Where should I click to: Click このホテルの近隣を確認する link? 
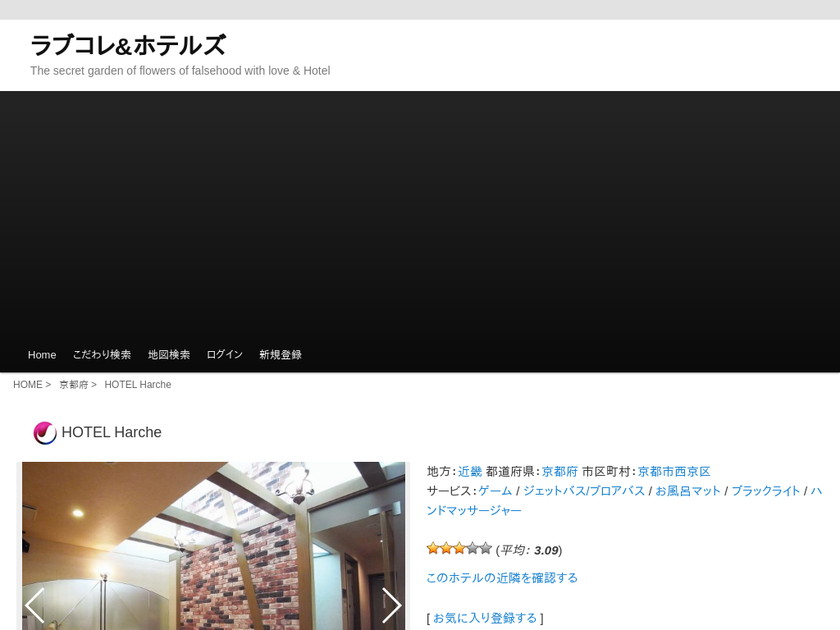502,578
